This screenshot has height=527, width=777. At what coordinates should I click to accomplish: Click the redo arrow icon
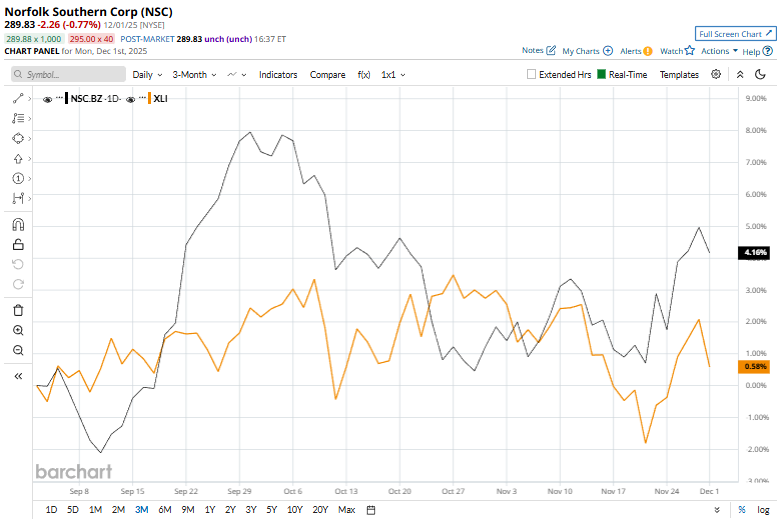click(x=18, y=284)
